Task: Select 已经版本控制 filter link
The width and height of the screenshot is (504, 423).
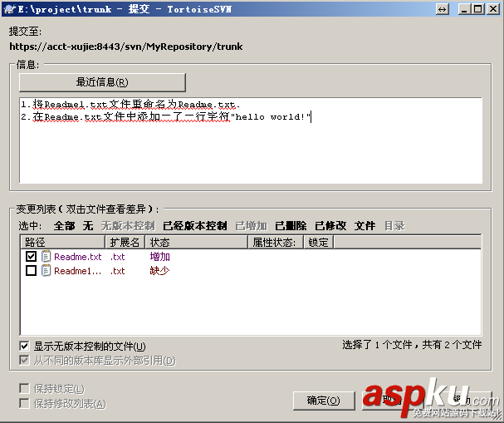Action: (x=195, y=225)
